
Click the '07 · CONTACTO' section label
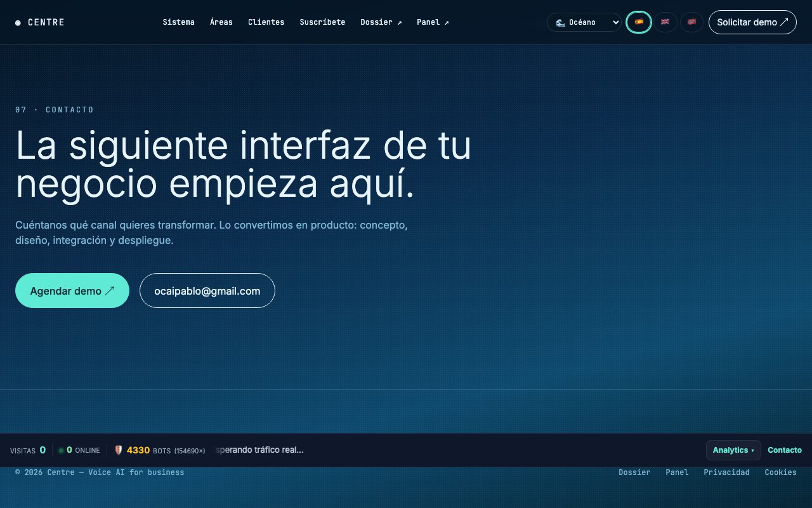point(55,110)
